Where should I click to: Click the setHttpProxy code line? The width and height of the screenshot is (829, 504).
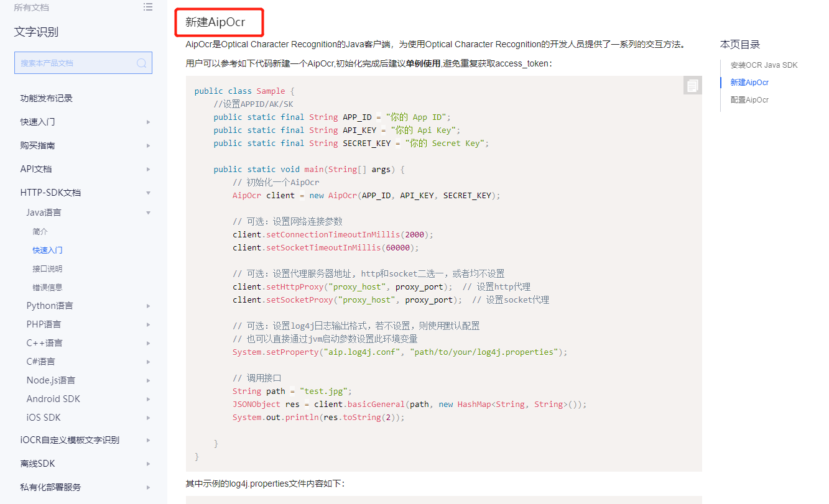click(382, 287)
